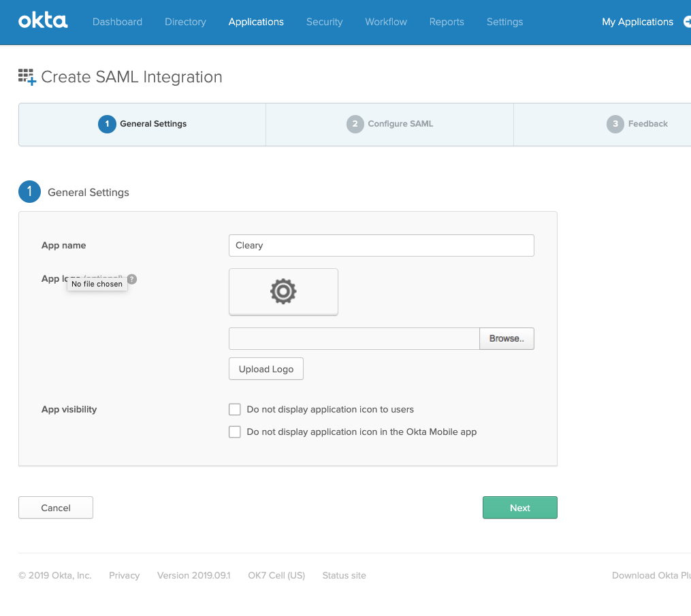Click the Create SAML Integration page title
This screenshot has height=616, width=691.
(x=132, y=77)
